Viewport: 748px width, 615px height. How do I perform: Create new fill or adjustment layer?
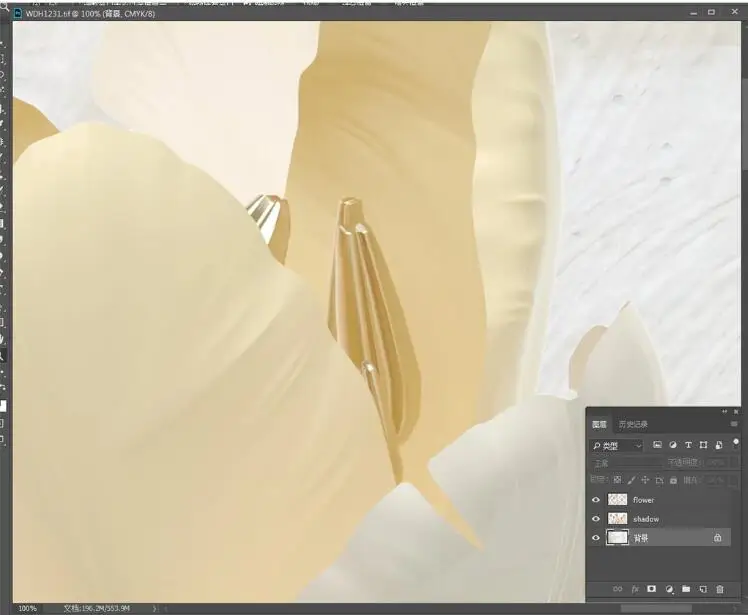tap(669, 589)
